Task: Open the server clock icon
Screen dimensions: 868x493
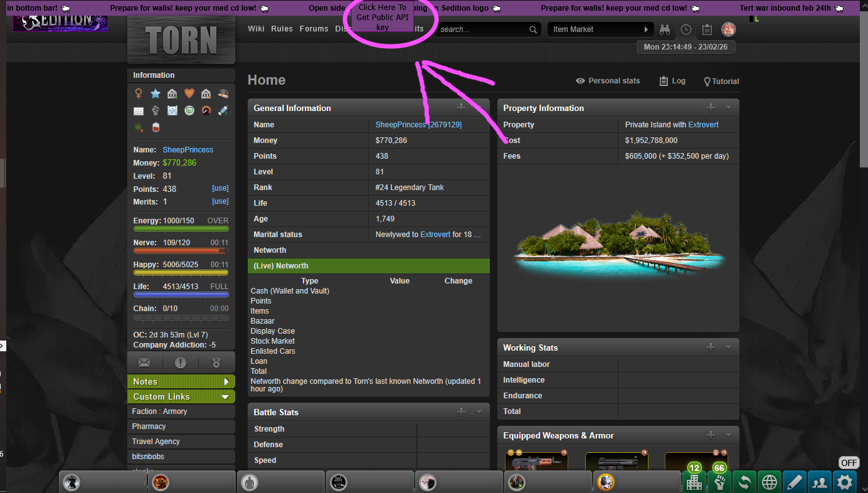Action: click(x=686, y=29)
